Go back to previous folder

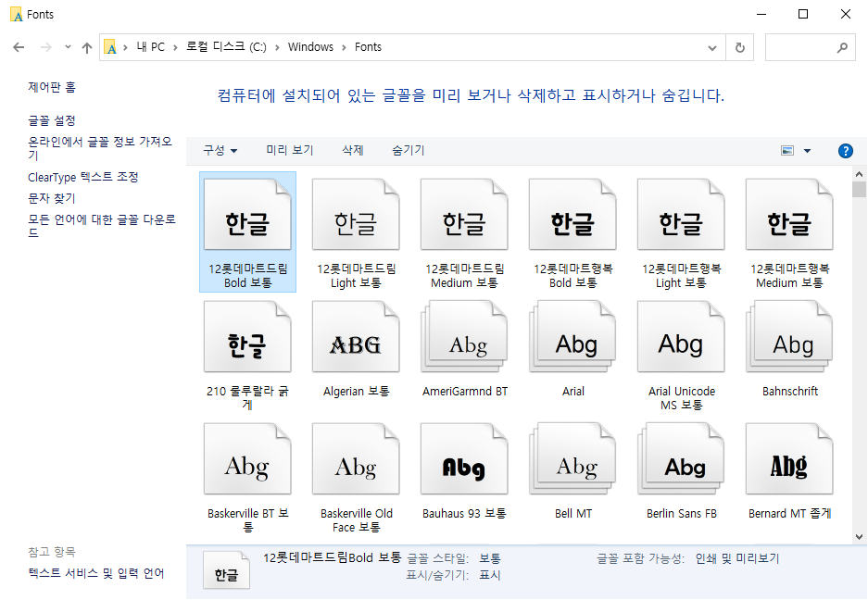click(x=19, y=47)
